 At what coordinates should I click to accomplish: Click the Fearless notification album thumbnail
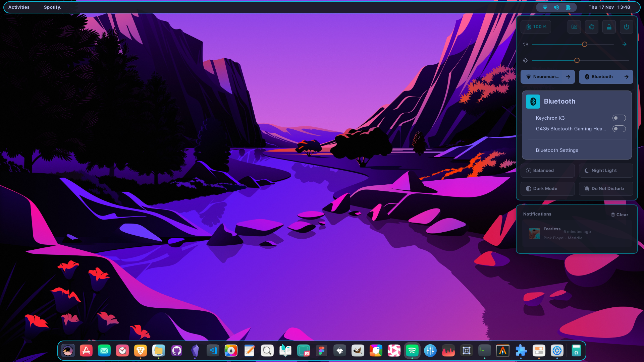coord(534,233)
